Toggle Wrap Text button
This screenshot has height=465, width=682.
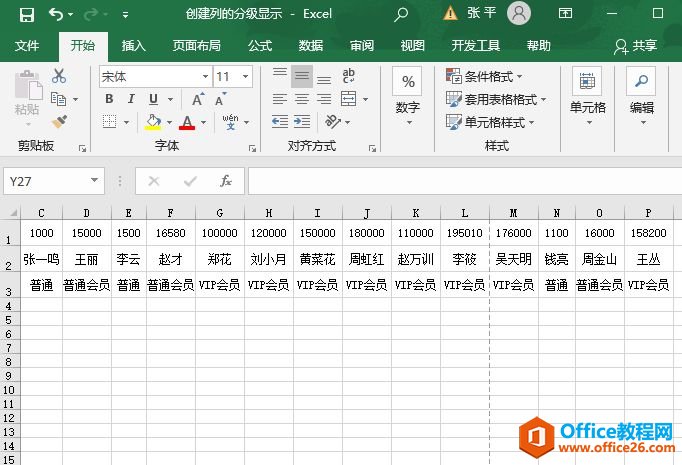[x=349, y=77]
